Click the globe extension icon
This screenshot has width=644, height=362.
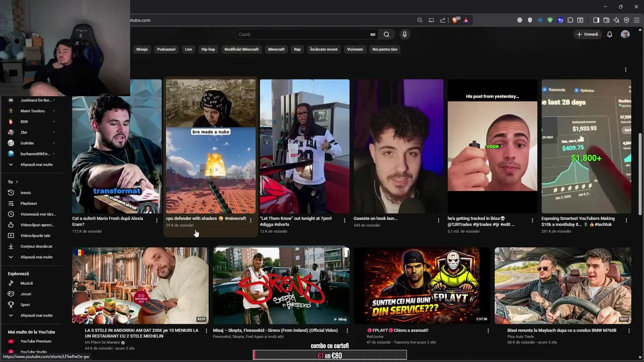(520, 20)
